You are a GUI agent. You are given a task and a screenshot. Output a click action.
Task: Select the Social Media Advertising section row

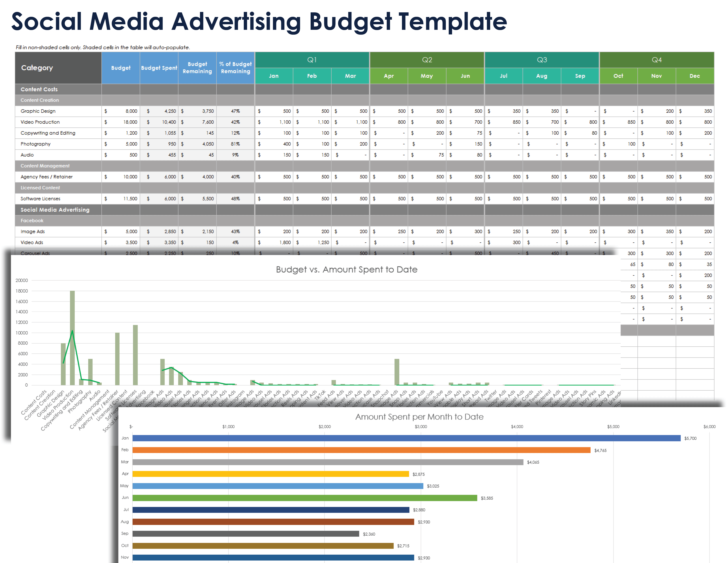point(364,210)
